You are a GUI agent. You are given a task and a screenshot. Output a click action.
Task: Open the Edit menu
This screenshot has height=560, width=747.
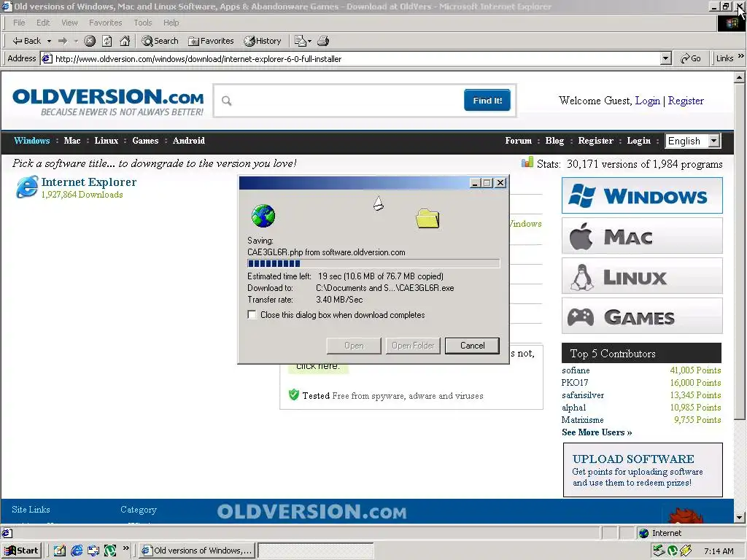coord(43,23)
